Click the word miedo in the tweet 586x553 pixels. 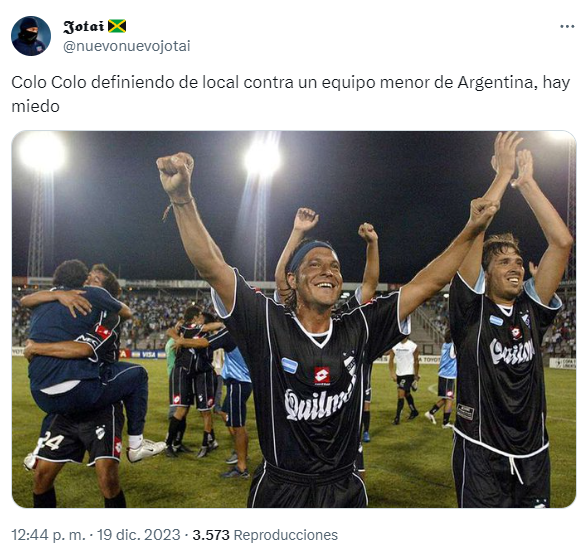point(36,106)
